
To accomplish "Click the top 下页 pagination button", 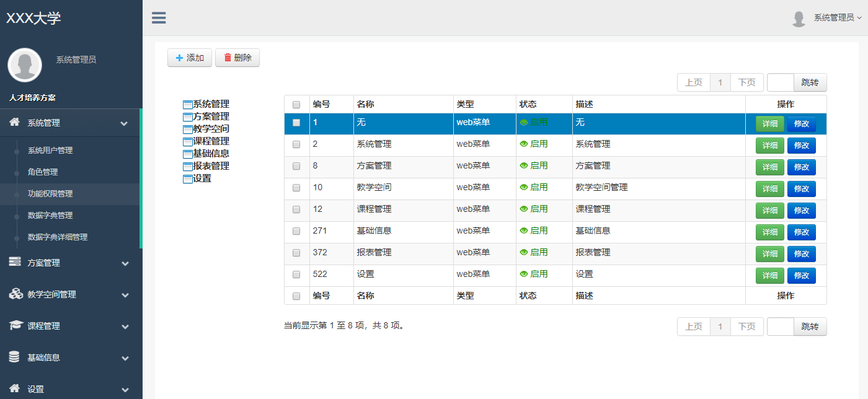I will coord(747,82).
